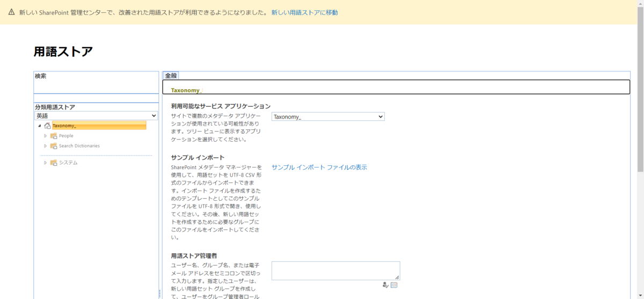Click the panel splitter handle
The image size is (644, 299).
(160, 294)
